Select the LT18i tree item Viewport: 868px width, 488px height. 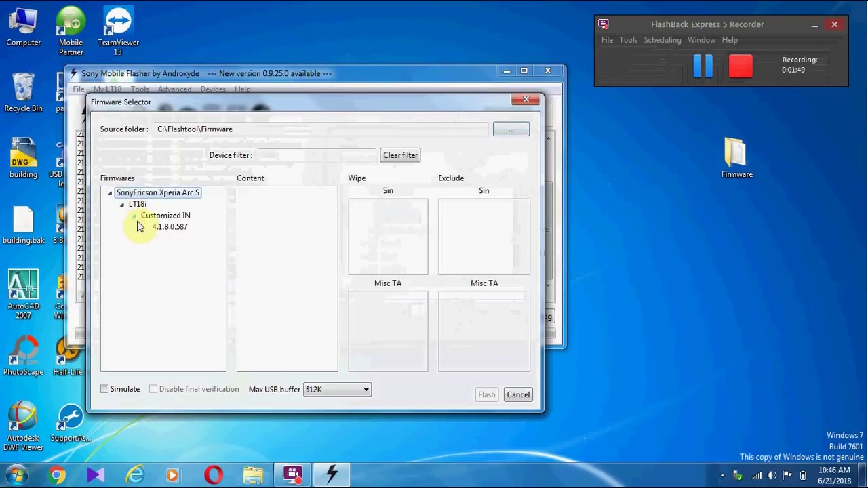(137, 204)
